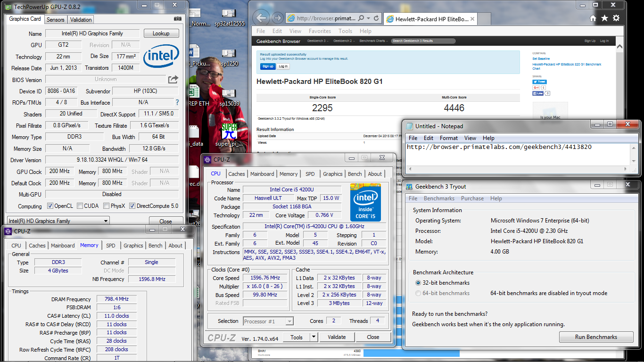Click the Notepad text area with primatelabs URL
This screenshot has height=362, width=644.
[x=518, y=154]
